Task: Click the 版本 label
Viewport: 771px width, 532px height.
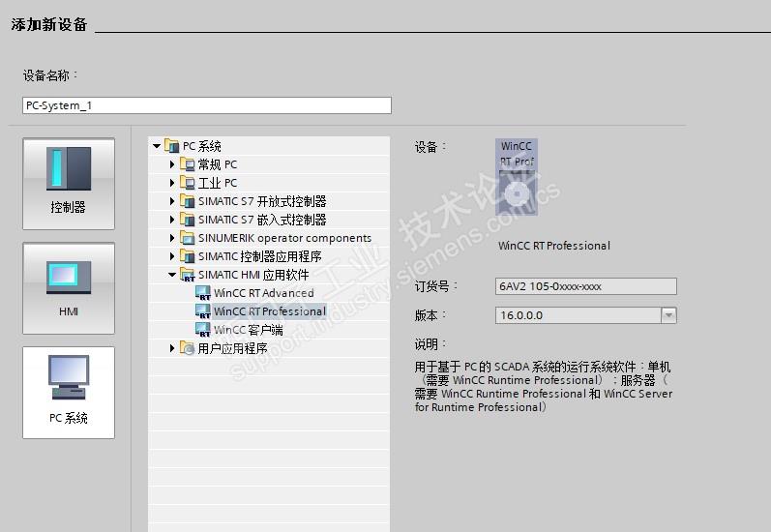Action: (x=430, y=314)
